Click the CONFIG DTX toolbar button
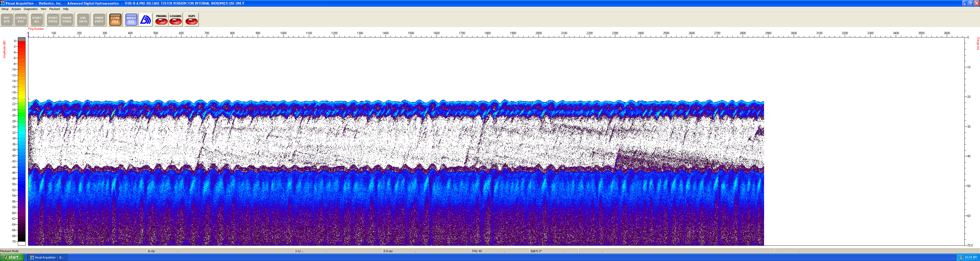 pyautogui.click(x=21, y=20)
